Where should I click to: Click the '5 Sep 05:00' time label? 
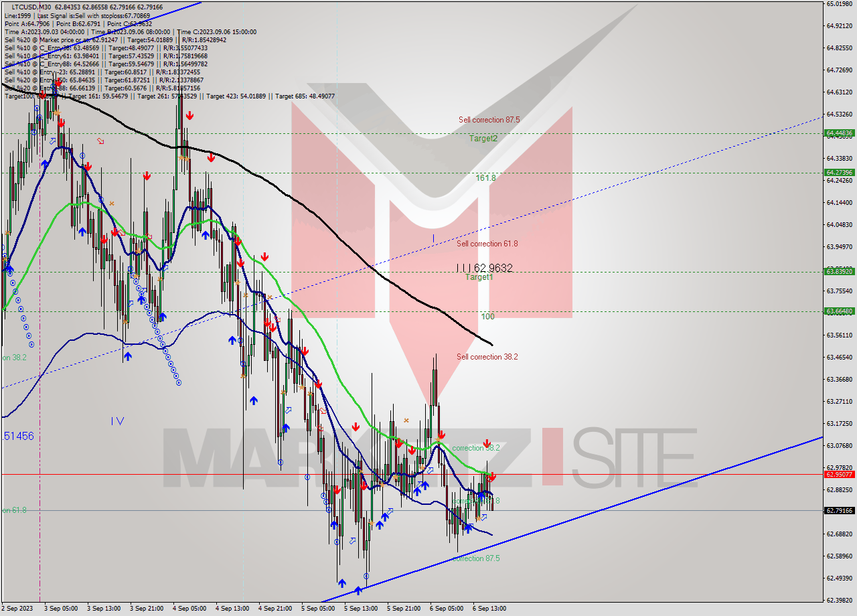[x=318, y=609]
